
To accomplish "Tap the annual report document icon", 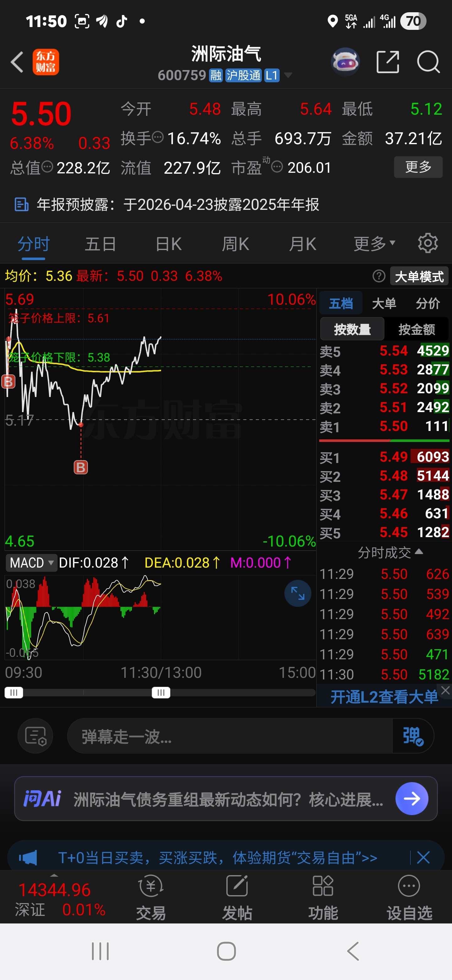I will click(x=21, y=204).
